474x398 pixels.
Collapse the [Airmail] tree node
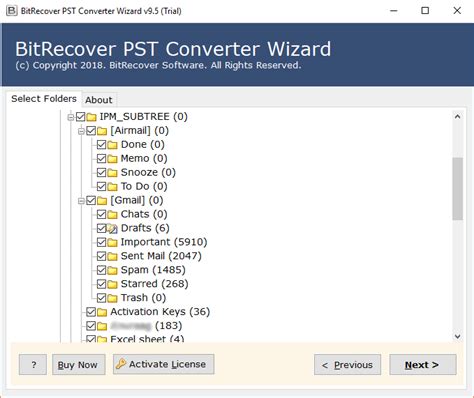click(x=81, y=131)
